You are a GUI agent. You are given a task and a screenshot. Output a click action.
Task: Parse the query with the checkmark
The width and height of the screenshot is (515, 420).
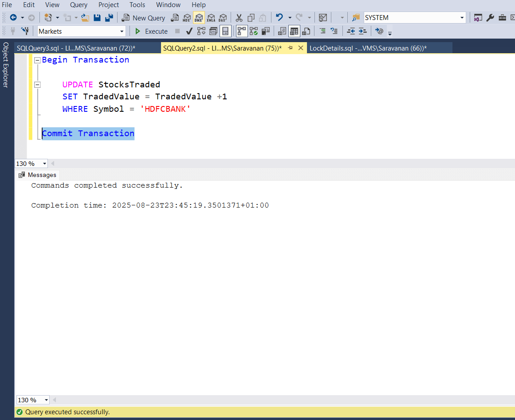click(x=189, y=31)
